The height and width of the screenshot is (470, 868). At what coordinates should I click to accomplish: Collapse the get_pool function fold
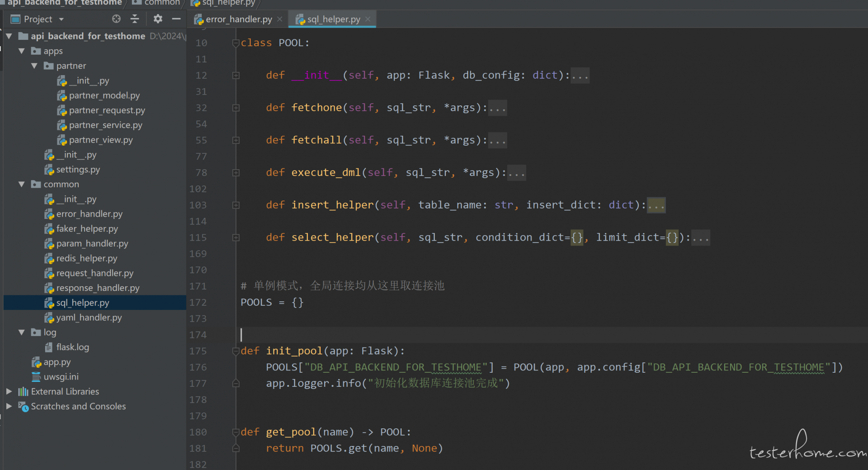click(236, 432)
